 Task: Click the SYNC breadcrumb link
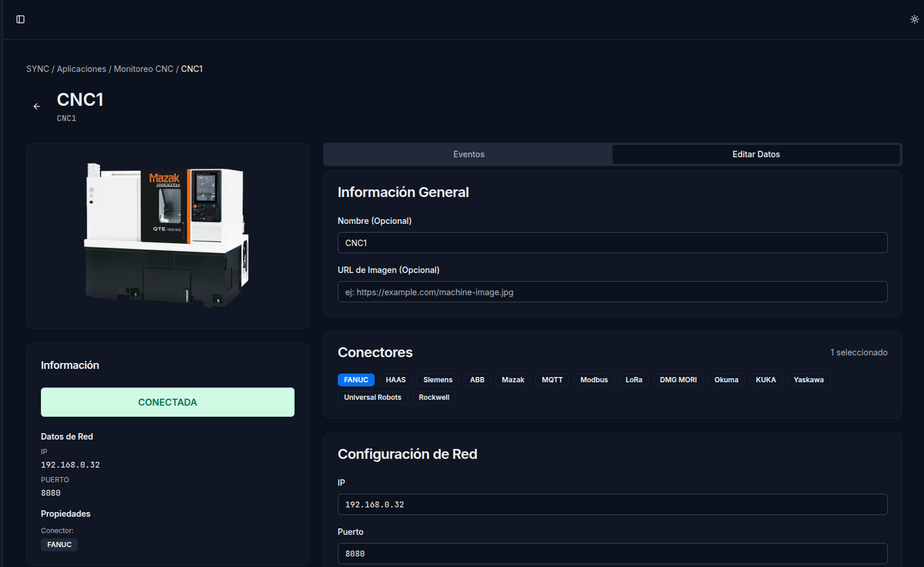37,69
